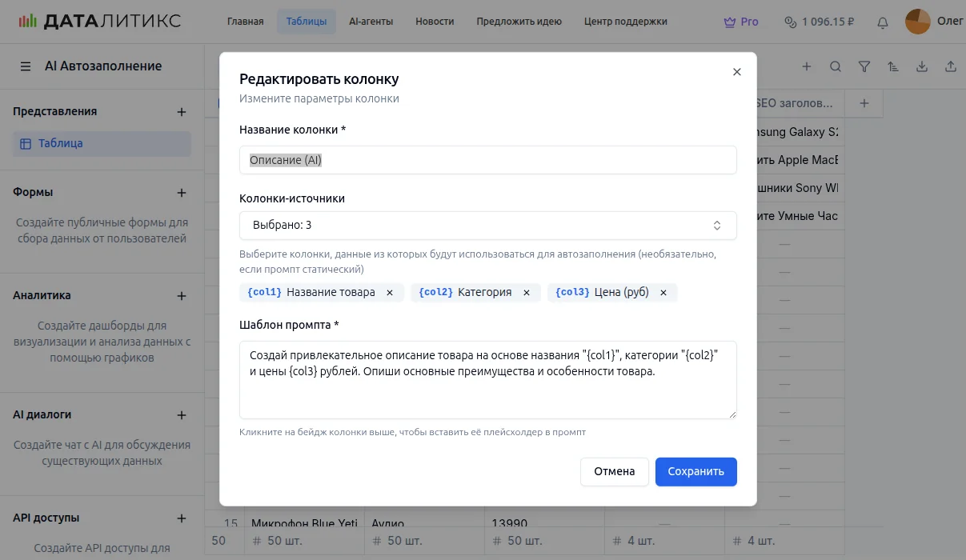
Task: Click the notifications bell icon
Action: [x=883, y=22]
